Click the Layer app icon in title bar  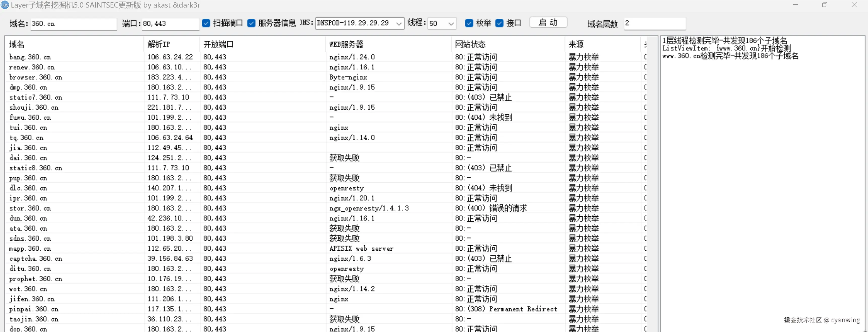(x=5, y=5)
